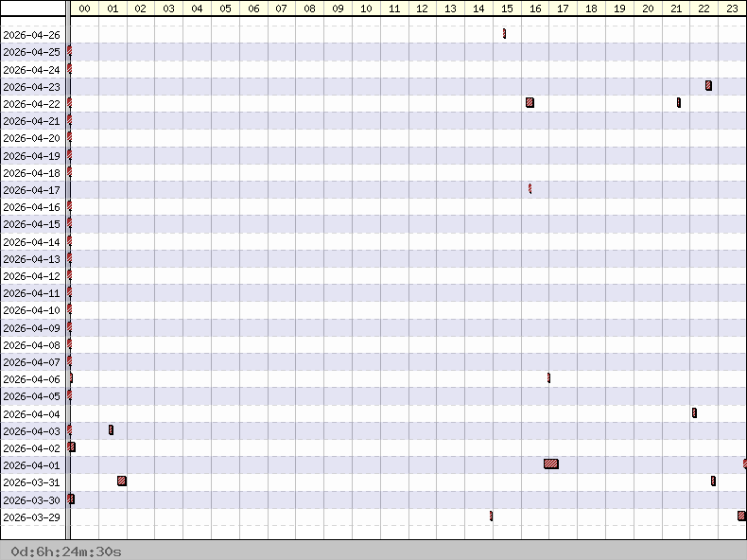Click the 0d:6h:24m:30s total duration text
747x560 pixels.
click(66, 551)
